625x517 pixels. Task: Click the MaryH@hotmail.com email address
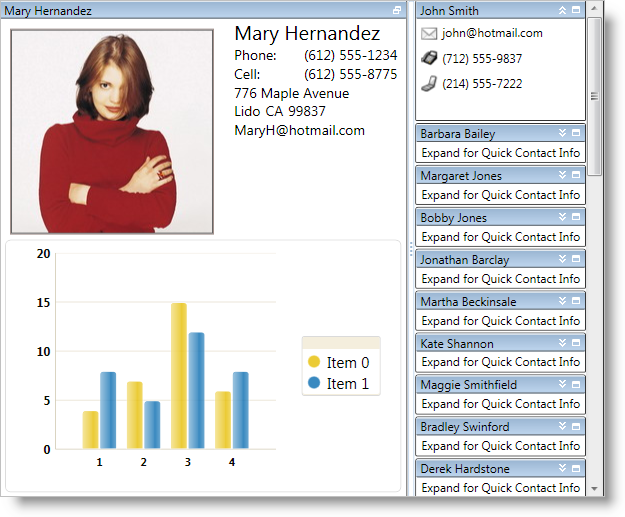(299, 130)
